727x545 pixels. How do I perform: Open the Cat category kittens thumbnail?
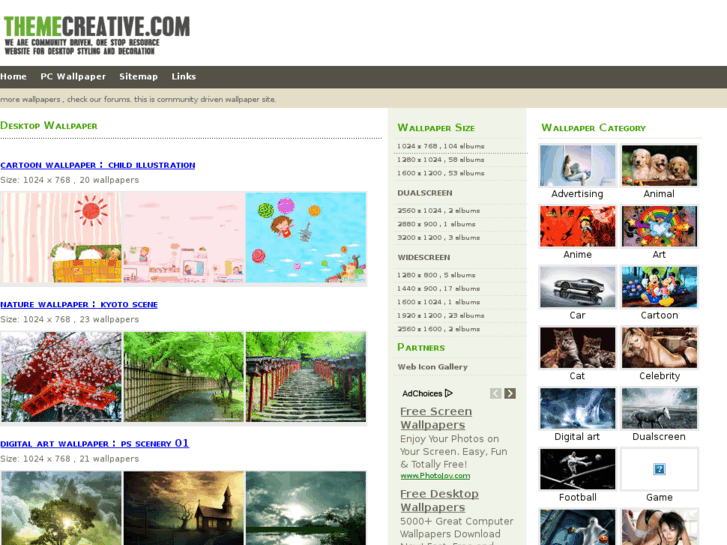(577, 348)
